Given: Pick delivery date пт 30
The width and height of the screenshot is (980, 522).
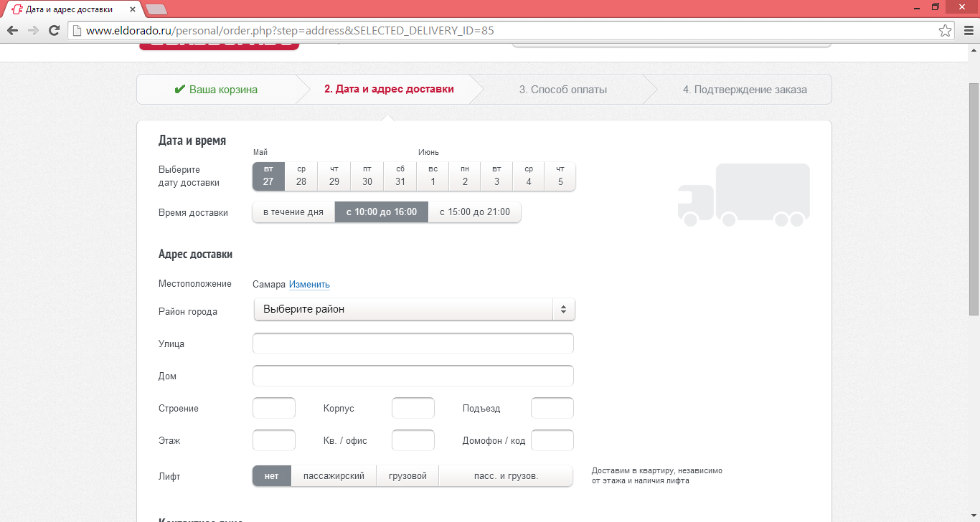Looking at the screenshot, I should coord(367,176).
